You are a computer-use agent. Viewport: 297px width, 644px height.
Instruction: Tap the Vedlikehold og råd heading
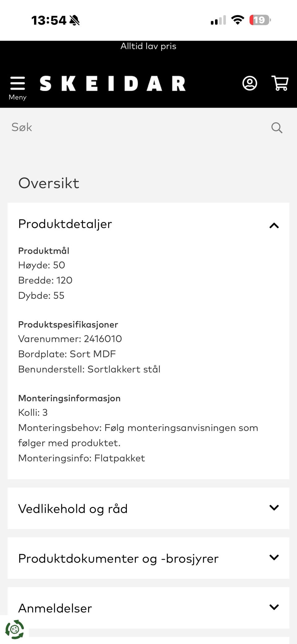tap(73, 509)
